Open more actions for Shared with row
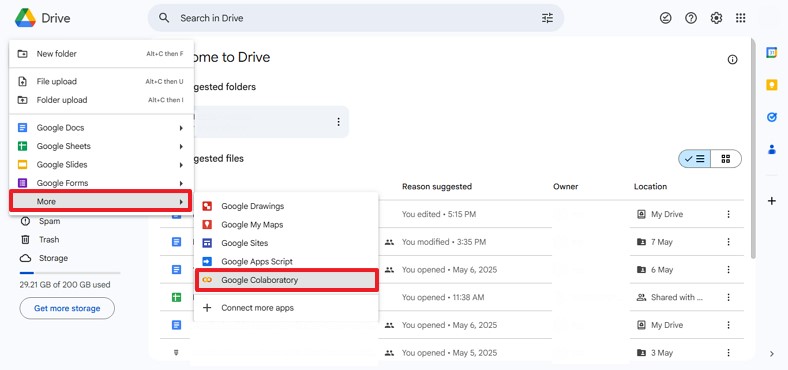Image resolution: width=788 pixels, height=370 pixels. click(728, 297)
